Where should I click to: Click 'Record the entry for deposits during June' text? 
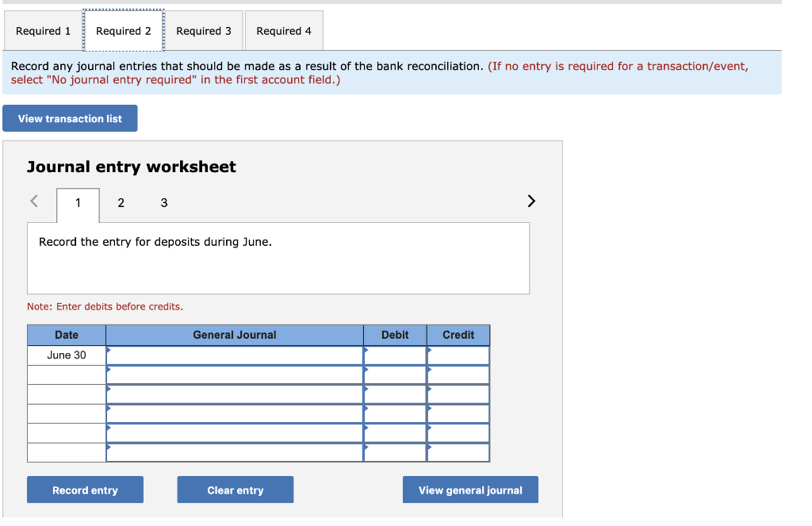(155, 242)
